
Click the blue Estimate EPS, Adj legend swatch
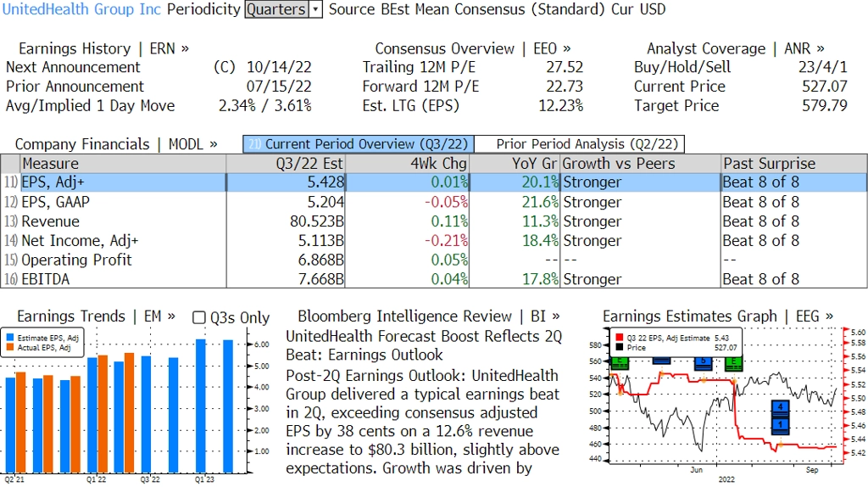coord(10,338)
